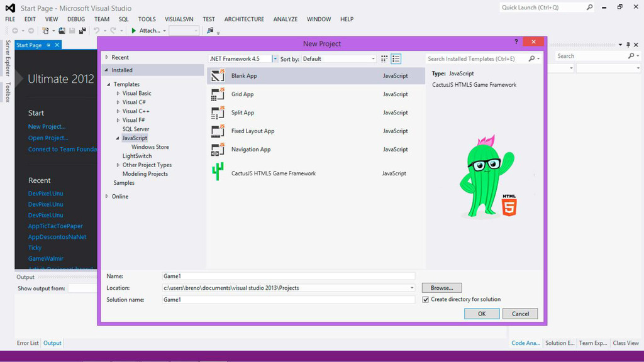Open the ARCHITECTURE menu

point(244,19)
